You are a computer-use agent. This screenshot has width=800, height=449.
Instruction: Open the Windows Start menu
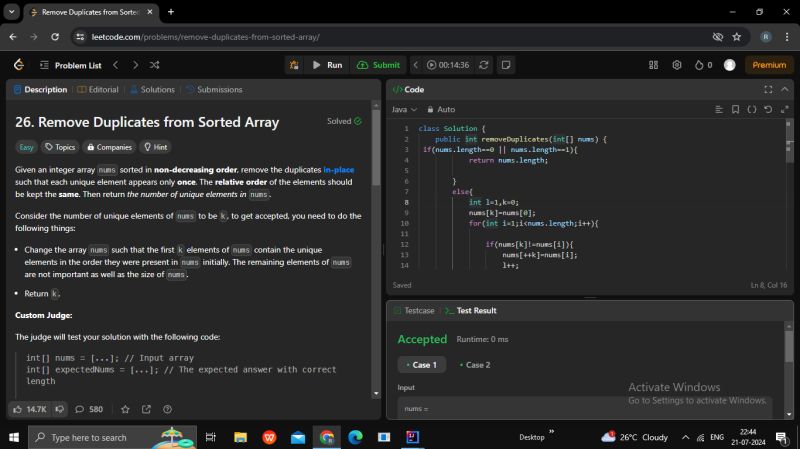coord(14,437)
